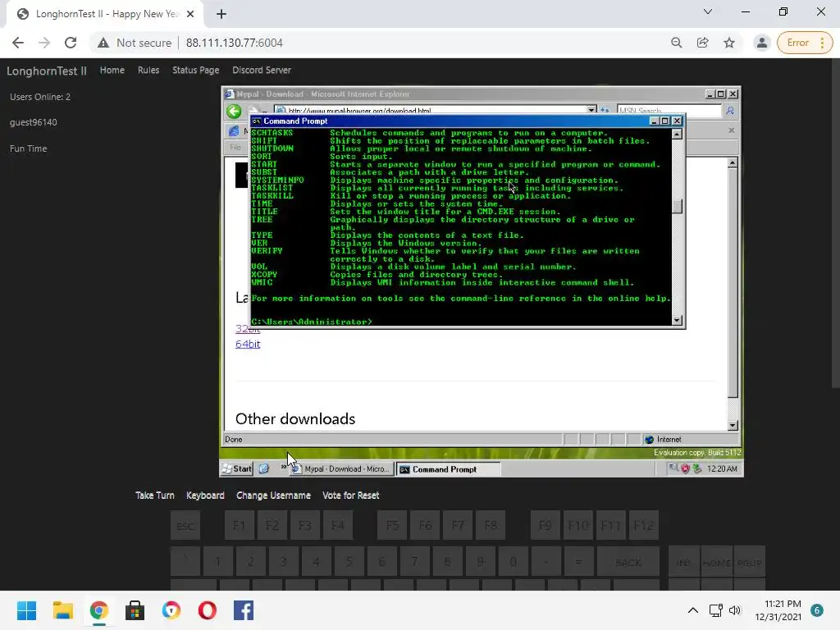Screen dimensions: 840x630
Task: Select user Fun Time in the users list
Action: click(29, 148)
